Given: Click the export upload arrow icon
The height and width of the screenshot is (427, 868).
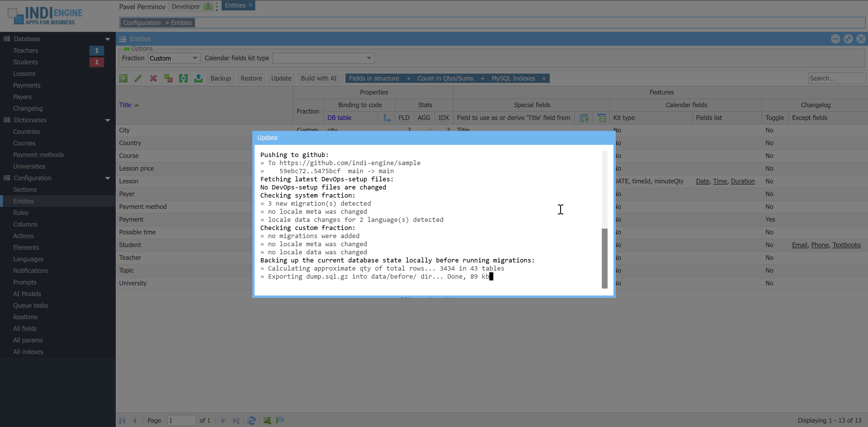Looking at the screenshot, I should [198, 78].
